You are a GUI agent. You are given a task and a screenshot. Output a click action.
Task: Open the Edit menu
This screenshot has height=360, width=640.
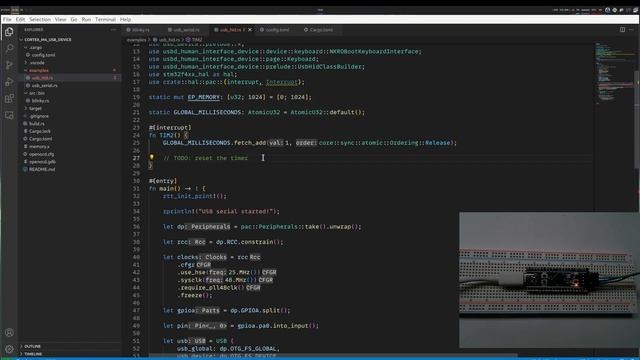pos(20,19)
